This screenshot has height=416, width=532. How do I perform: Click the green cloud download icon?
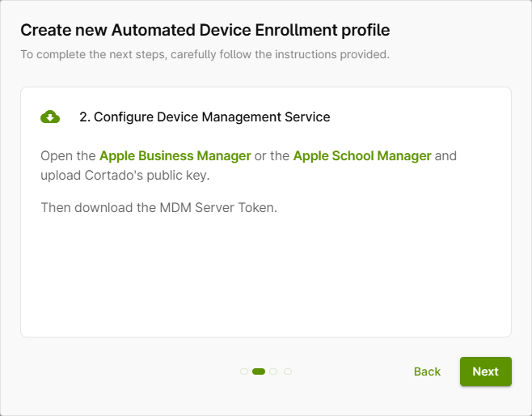pos(50,117)
